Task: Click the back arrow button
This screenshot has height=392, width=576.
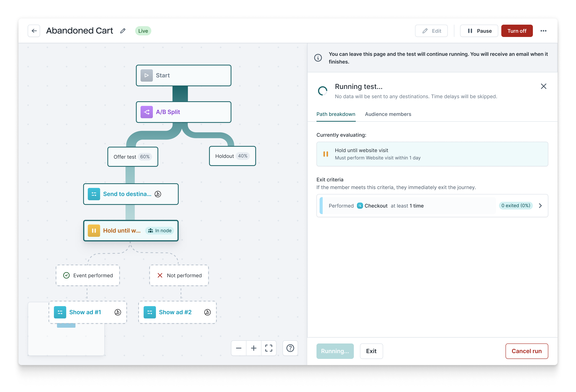Action: 34,31
